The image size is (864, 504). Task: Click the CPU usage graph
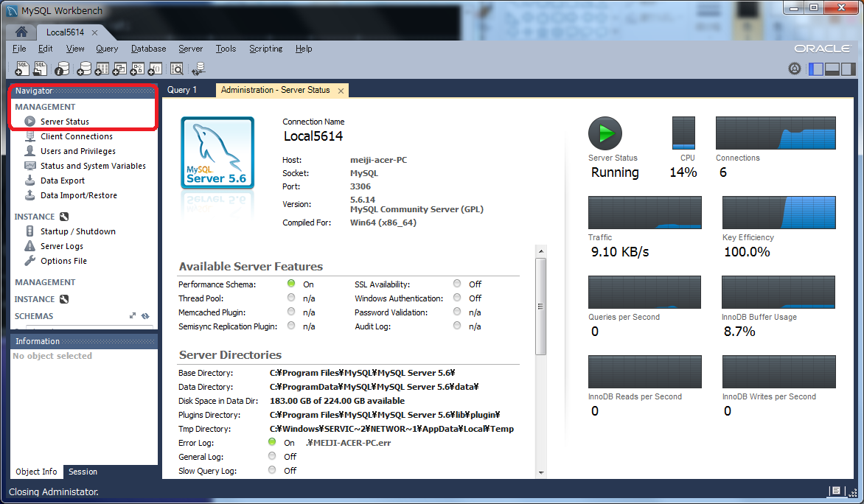click(x=683, y=133)
